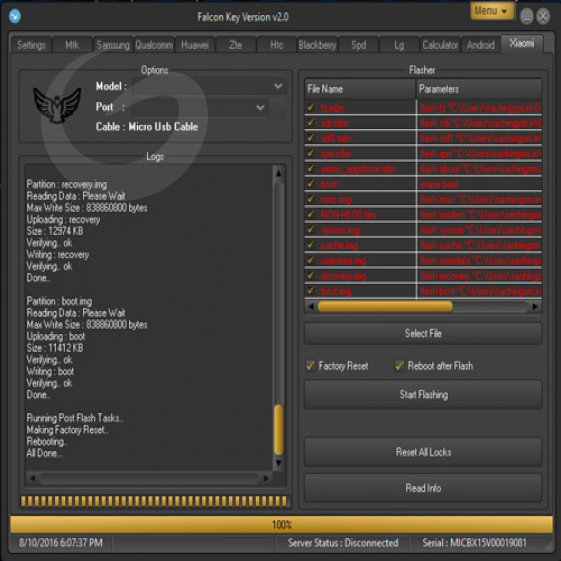The image size is (561, 561).
Task: Click the logs horizontal scroll right arrow
Action: pyautogui.click(x=266, y=478)
